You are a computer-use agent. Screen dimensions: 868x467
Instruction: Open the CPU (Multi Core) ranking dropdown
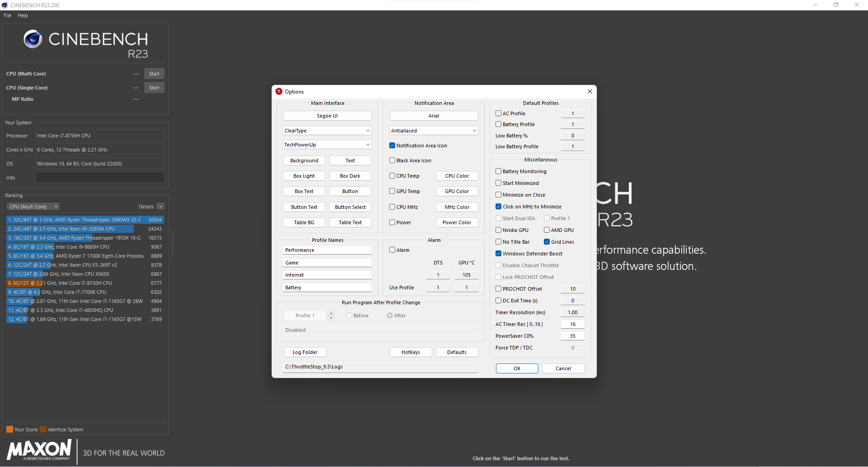[33, 207]
